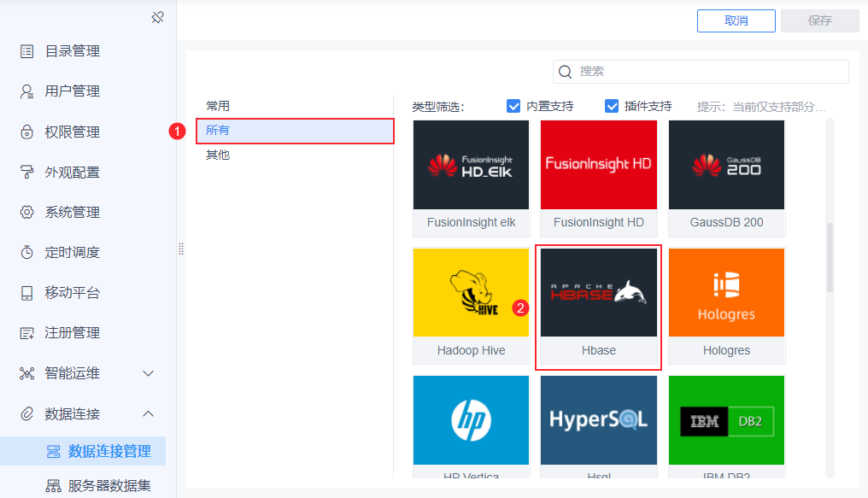Select the FusionInsight elk logo
The image size is (868, 498).
(471, 165)
